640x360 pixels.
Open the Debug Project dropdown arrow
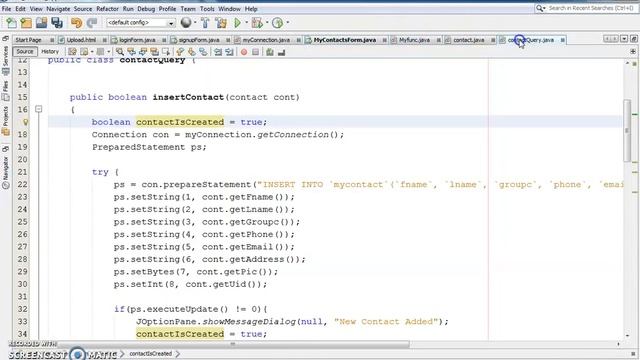pyautogui.click(x=267, y=23)
